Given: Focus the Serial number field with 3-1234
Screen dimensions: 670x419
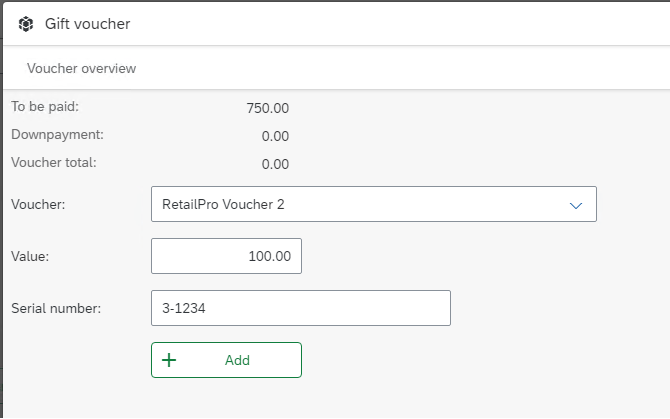Looking at the screenshot, I should coord(300,308).
